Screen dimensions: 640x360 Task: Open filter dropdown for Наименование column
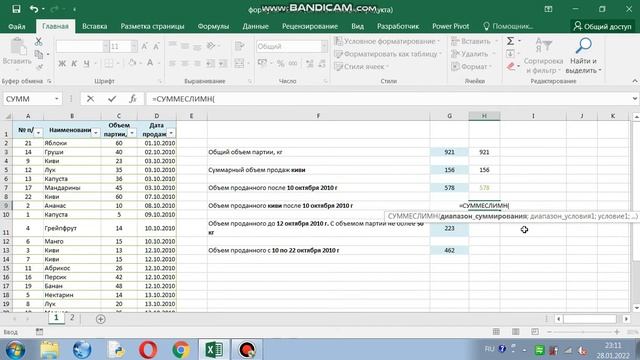96,133
